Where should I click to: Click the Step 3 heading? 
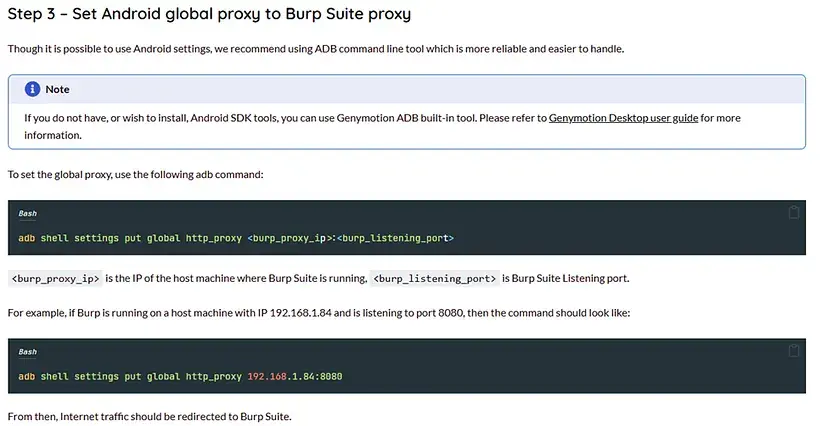(x=209, y=15)
